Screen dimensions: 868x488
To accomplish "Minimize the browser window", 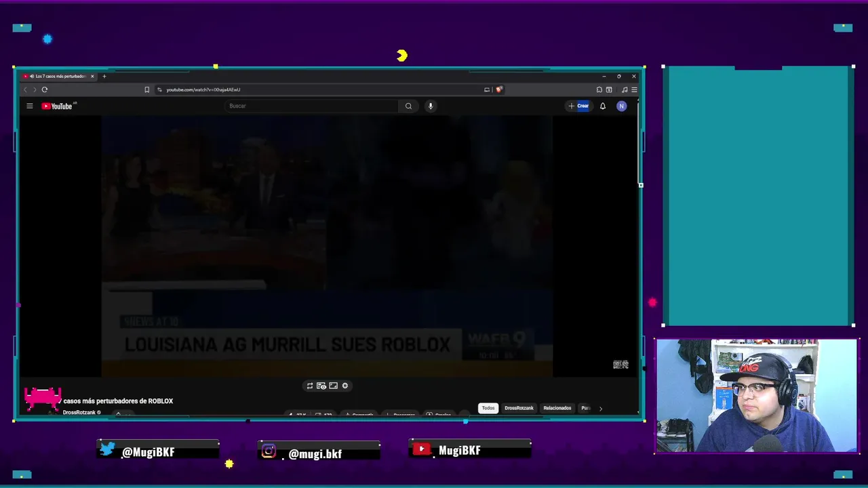I will 604,76.
